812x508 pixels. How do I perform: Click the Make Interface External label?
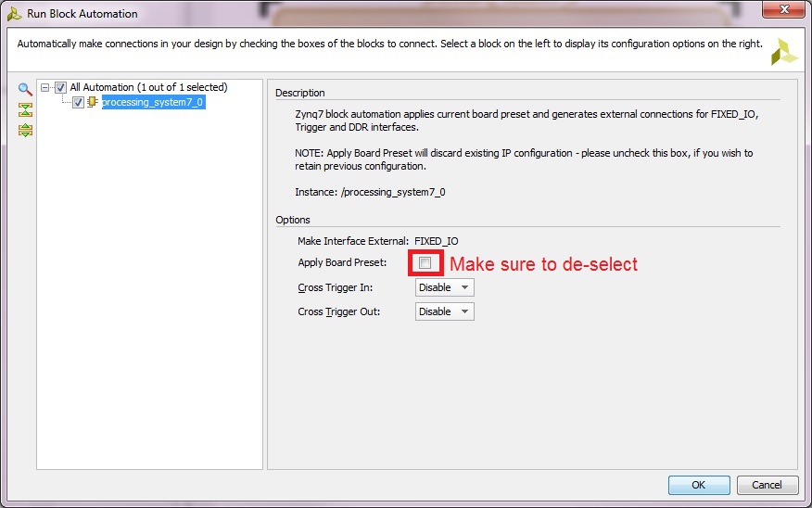[x=353, y=241]
